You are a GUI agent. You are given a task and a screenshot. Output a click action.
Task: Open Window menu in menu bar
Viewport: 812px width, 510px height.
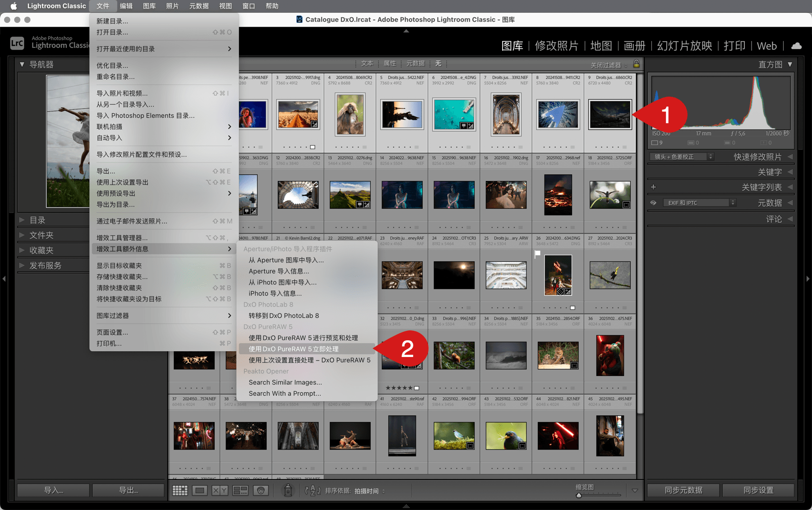pos(249,6)
